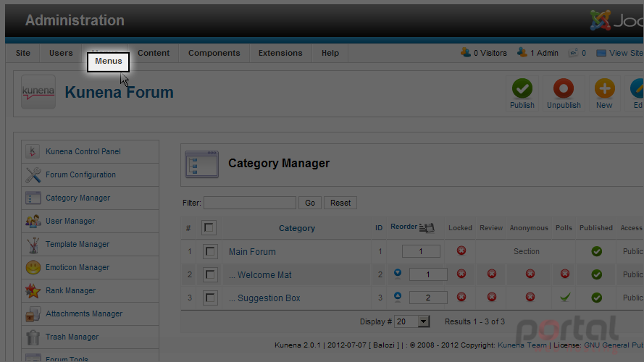This screenshot has height=362, width=644.
Task: Check the Main Forum row checkbox
Action: tap(210, 251)
